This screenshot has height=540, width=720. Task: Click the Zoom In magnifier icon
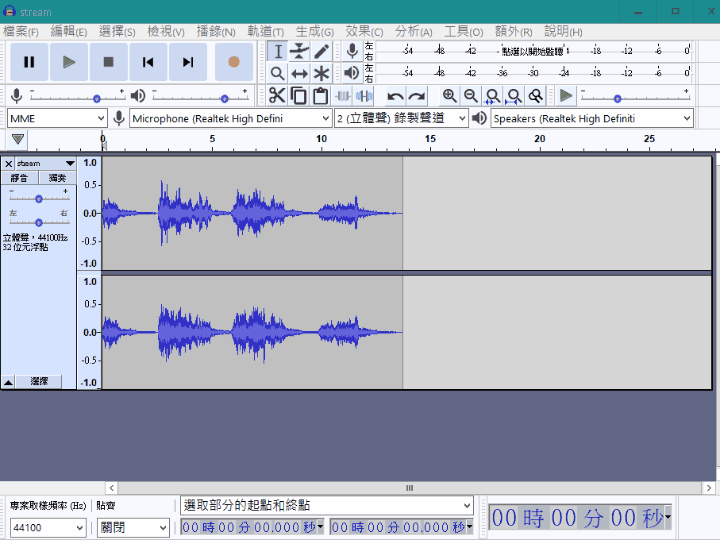pyautogui.click(x=450, y=96)
